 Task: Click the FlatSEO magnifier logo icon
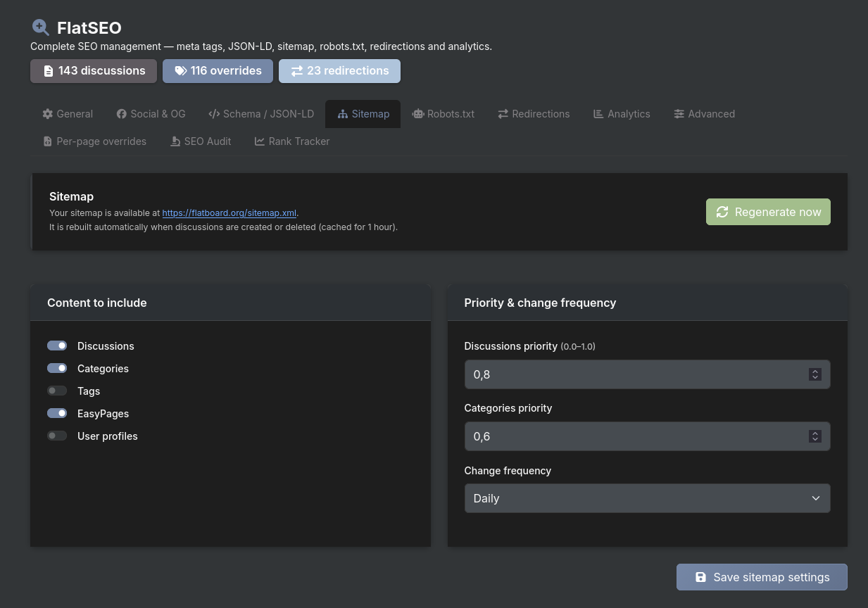click(41, 27)
